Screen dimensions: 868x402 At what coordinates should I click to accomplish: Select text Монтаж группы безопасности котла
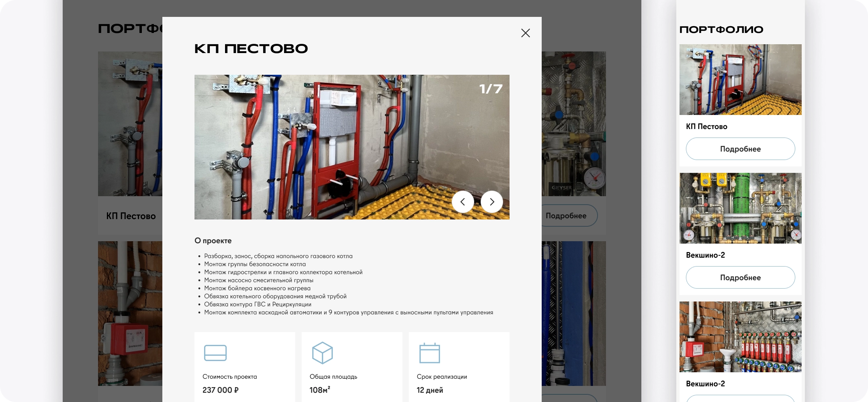255,264
